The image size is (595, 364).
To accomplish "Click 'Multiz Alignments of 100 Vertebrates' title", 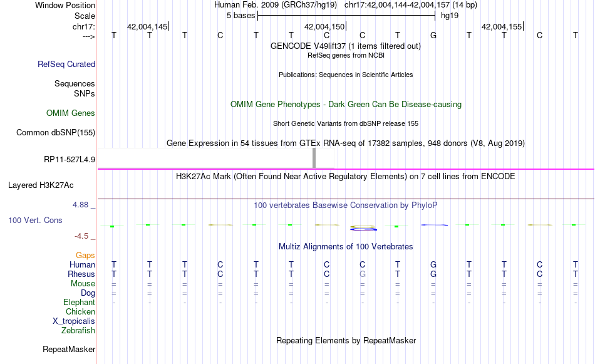I will click(346, 247).
